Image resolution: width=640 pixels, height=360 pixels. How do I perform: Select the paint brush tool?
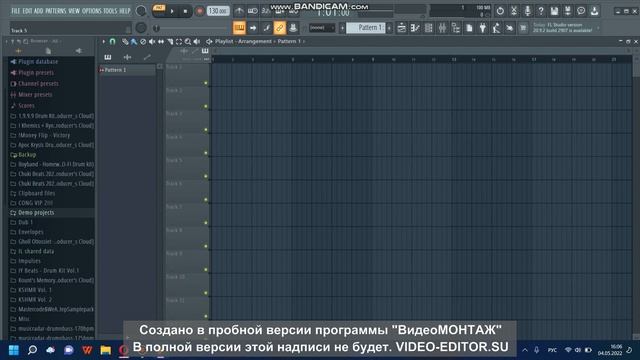tap(134, 41)
